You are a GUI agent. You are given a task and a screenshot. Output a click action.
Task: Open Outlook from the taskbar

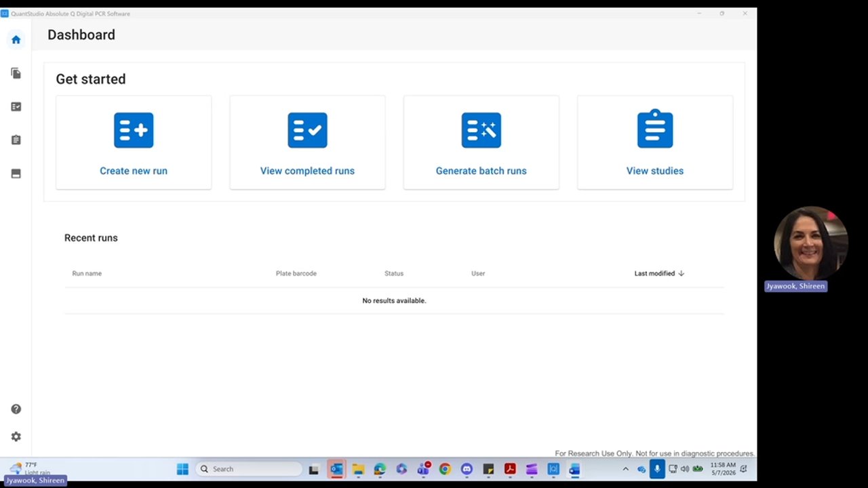pos(336,469)
